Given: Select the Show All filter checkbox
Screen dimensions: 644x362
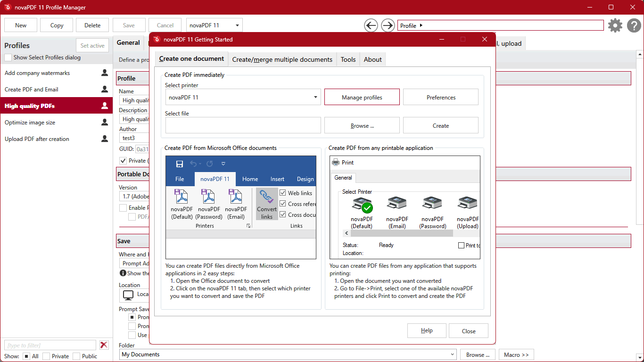Looking at the screenshot, I should click(x=26, y=356).
